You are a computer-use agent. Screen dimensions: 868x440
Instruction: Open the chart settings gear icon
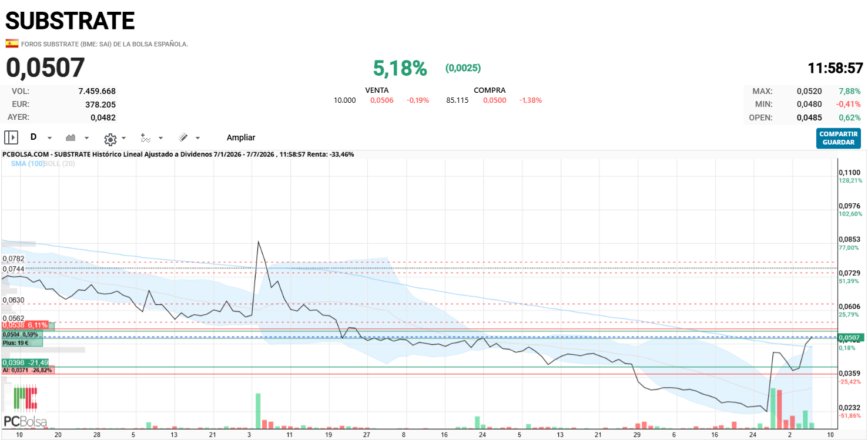pyautogui.click(x=110, y=139)
